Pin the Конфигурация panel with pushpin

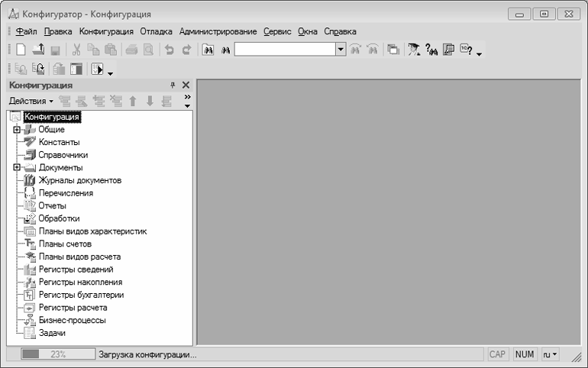pos(173,86)
